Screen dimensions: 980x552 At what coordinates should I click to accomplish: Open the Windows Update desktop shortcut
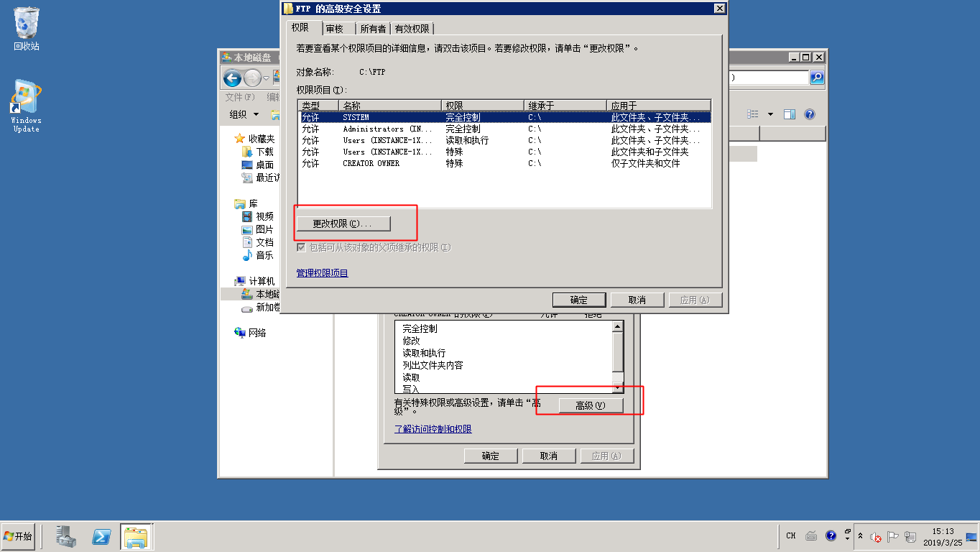point(26,106)
